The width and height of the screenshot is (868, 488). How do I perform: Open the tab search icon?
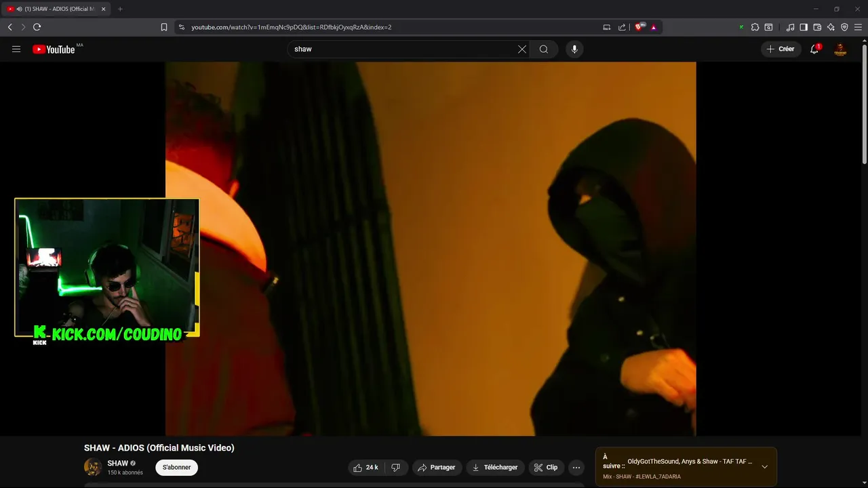tap(768, 27)
